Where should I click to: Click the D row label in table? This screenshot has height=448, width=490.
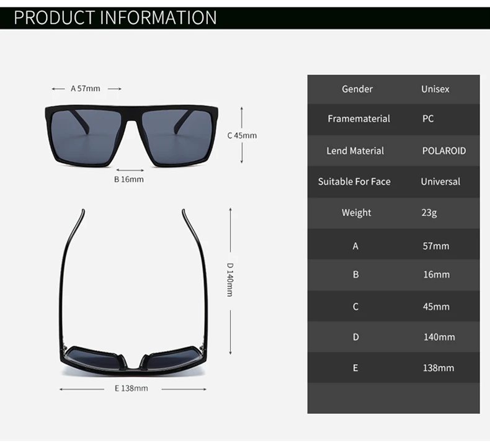(x=355, y=337)
